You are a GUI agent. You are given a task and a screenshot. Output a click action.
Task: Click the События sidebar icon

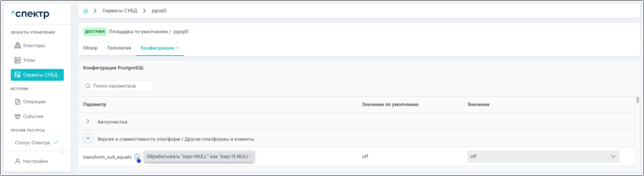click(18, 116)
